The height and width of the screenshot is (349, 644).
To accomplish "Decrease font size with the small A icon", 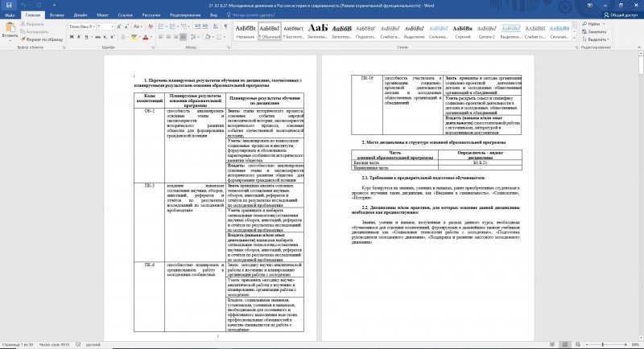I will click(126, 27).
